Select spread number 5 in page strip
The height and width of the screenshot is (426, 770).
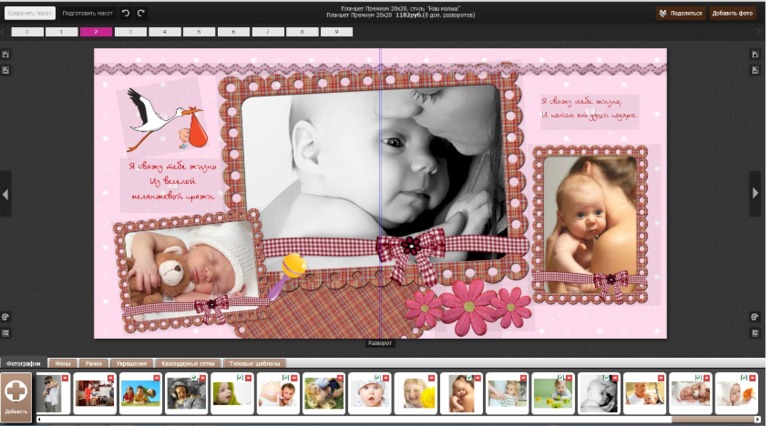199,32
